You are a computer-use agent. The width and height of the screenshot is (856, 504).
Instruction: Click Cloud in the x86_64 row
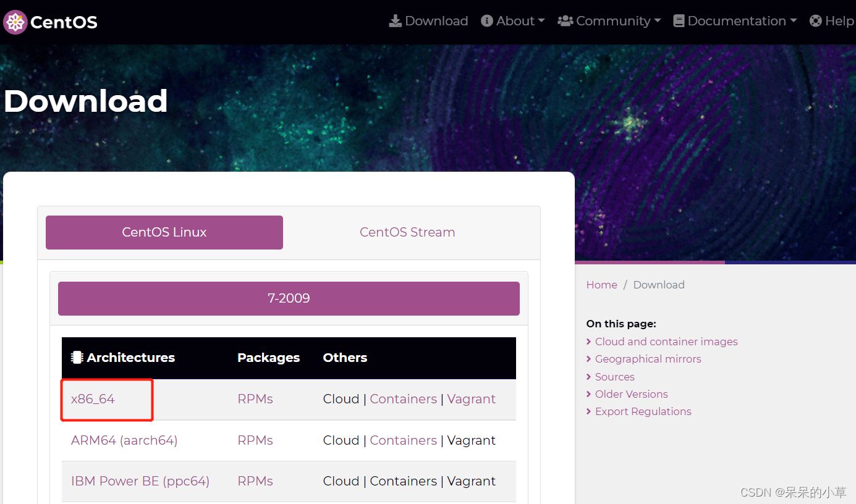[341, 399]
